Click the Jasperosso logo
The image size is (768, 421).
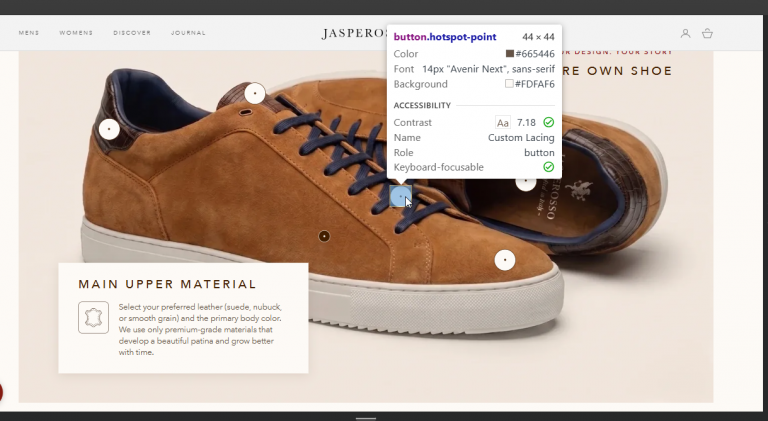point(355,33)
